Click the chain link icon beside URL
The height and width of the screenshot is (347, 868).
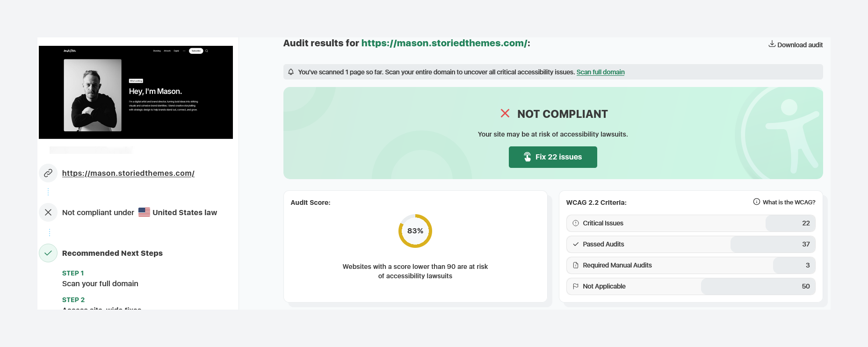pyautogui.click(x=48, y=173)
